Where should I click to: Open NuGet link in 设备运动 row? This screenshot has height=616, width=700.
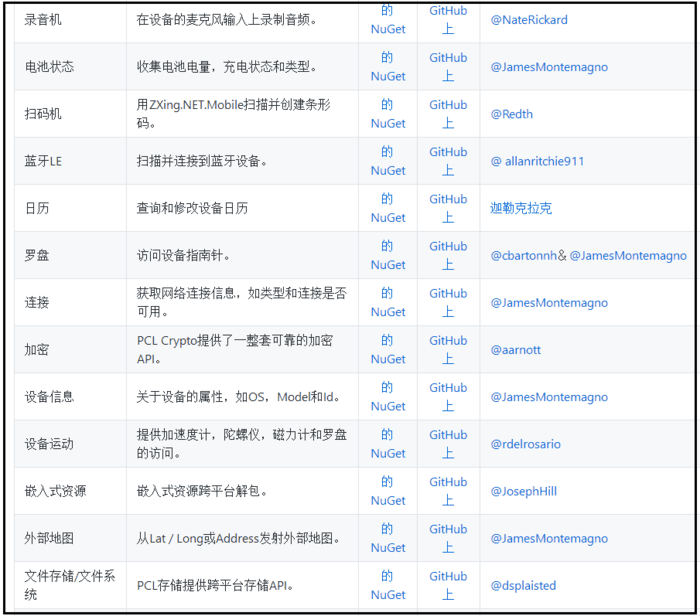click(388, 444)
